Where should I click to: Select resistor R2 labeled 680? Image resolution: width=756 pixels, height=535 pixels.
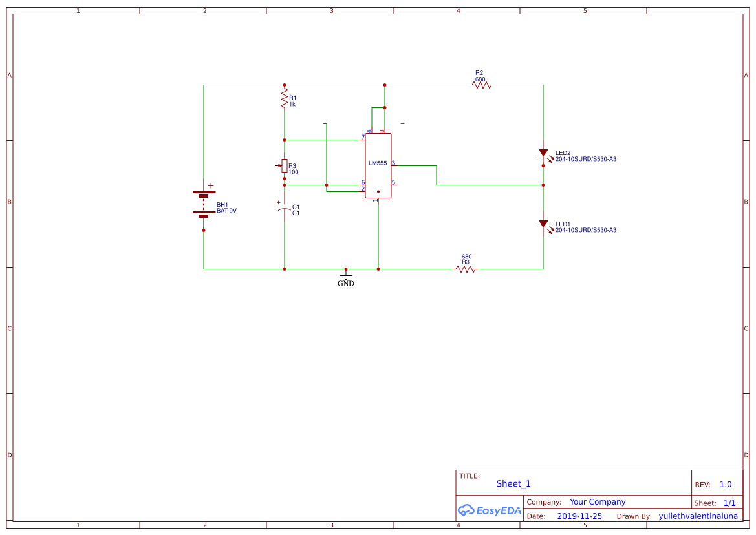click(482, 83)
